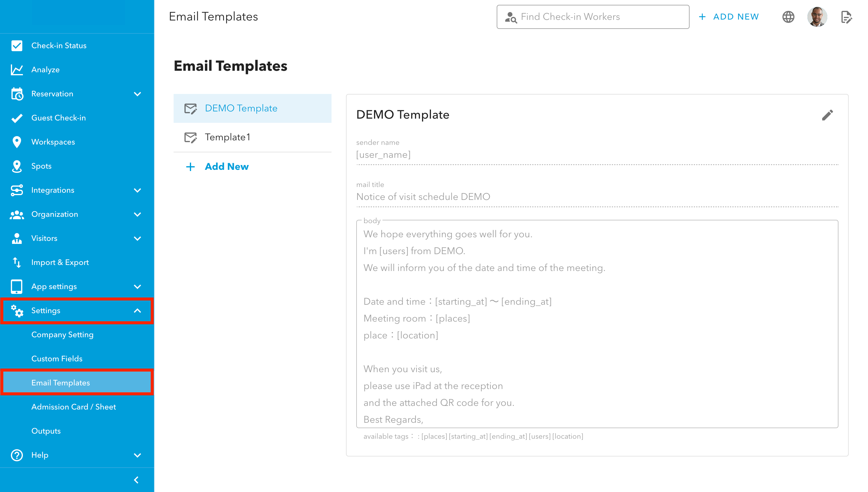Expand the Help submenu chevron
The image size is (868, 492).
coord(137,455)
